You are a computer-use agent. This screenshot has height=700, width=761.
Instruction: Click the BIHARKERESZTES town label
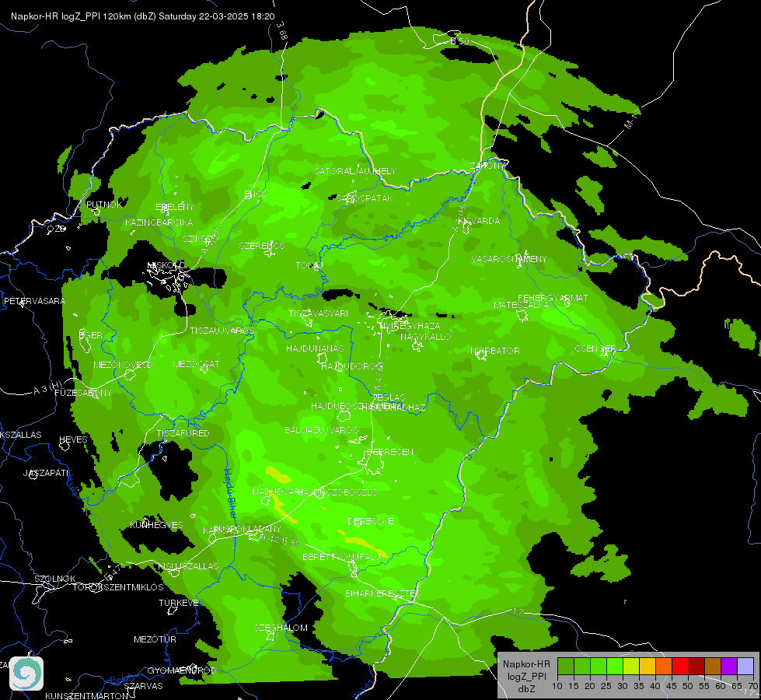[x=383, y=593]
